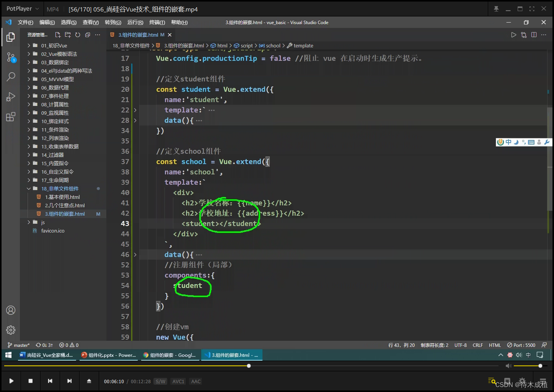Toggle S/W decoder indicator in PotPlayer
Viewport: 554px width, 392px height.
(161, 381)
